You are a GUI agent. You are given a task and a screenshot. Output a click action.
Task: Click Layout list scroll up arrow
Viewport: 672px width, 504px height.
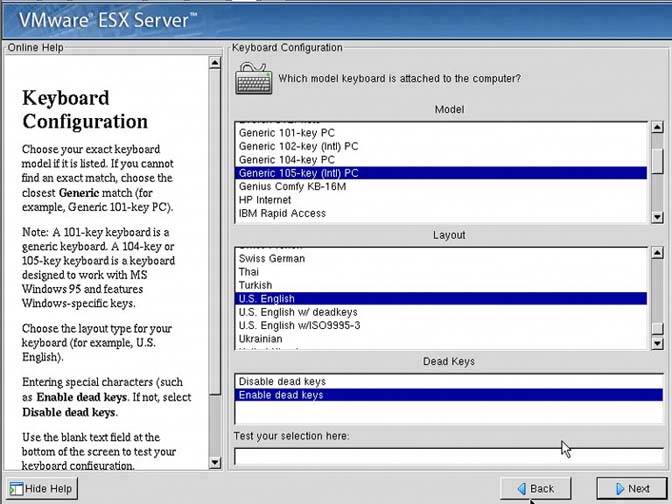pos(657,252)
